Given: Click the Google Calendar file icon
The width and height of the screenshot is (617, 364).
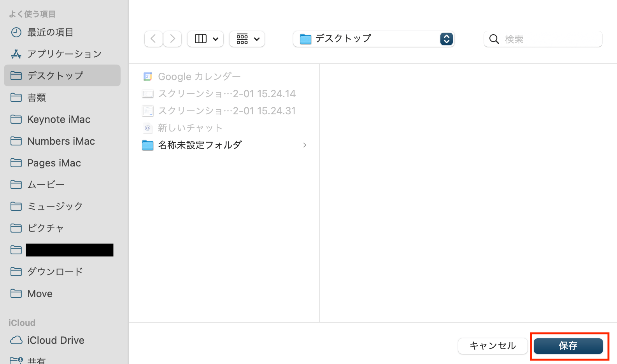Looking at the screenshot, I should tap(148, 77).
